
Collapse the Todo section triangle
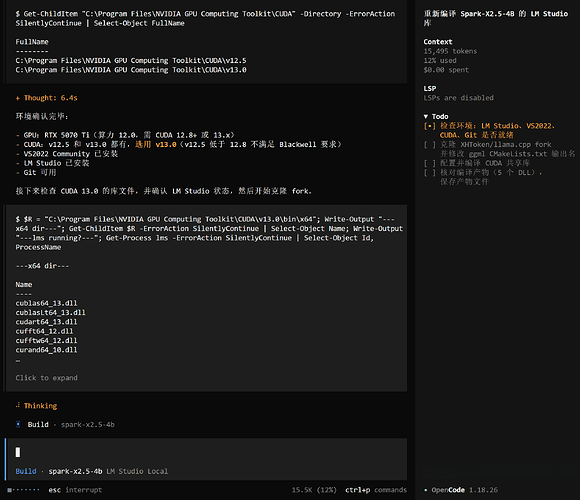point(426,116)
